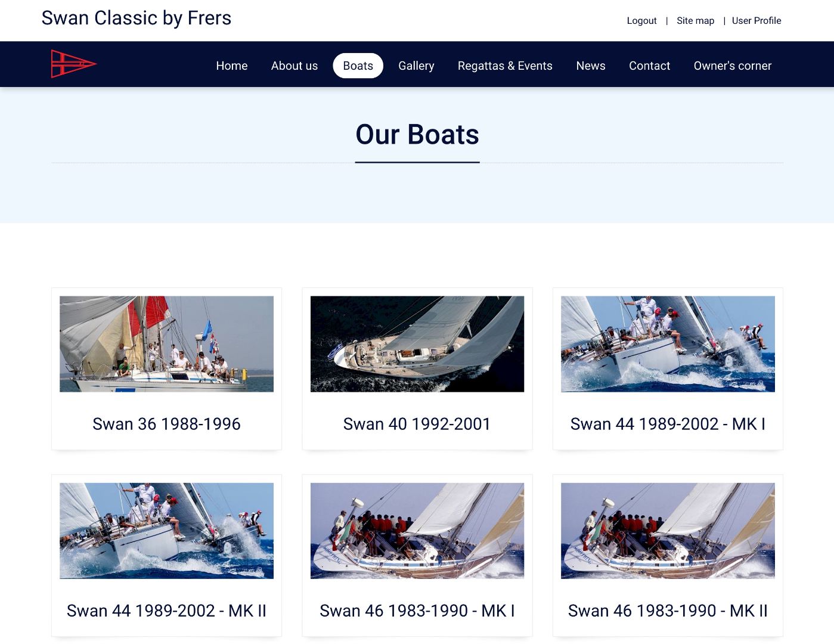834x644 pixels.
Task: Select the Swan 44 1989-2002 - MK I title
Action: (x=668, y=424)
